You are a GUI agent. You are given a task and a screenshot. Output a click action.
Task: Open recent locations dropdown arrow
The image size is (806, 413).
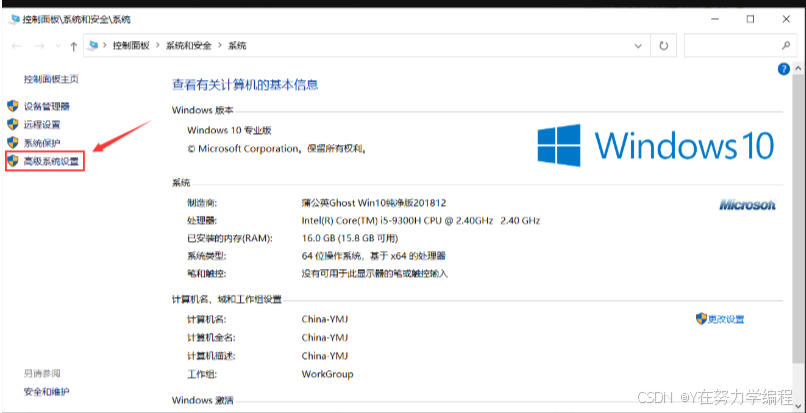coord(58,46)
